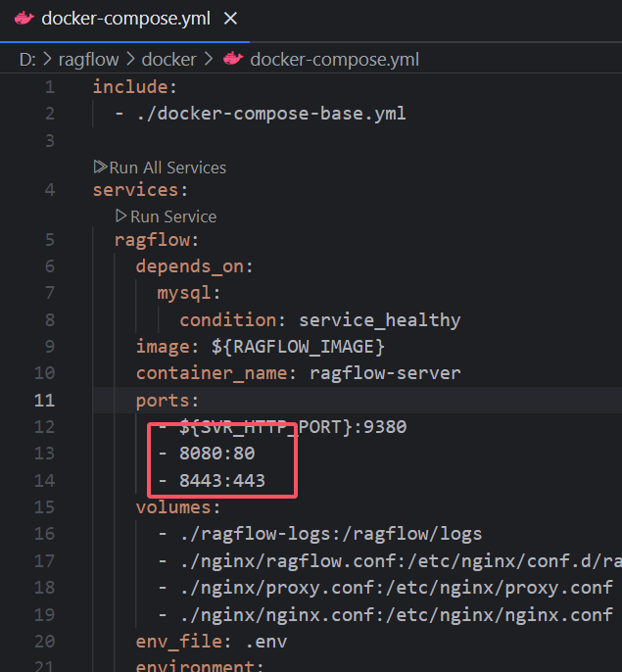Click the '8443:443' port mapping
This screenshot has width=622, height=672.
222,480
